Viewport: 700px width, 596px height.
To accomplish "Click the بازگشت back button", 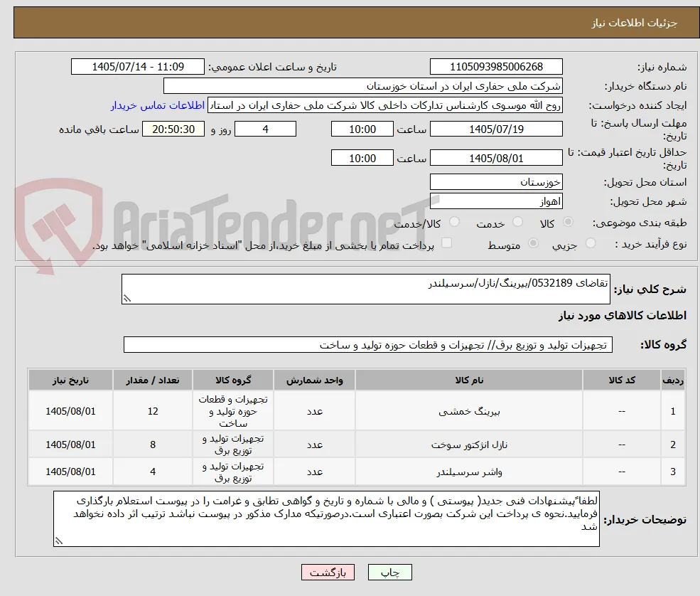I will pos(328,573).
